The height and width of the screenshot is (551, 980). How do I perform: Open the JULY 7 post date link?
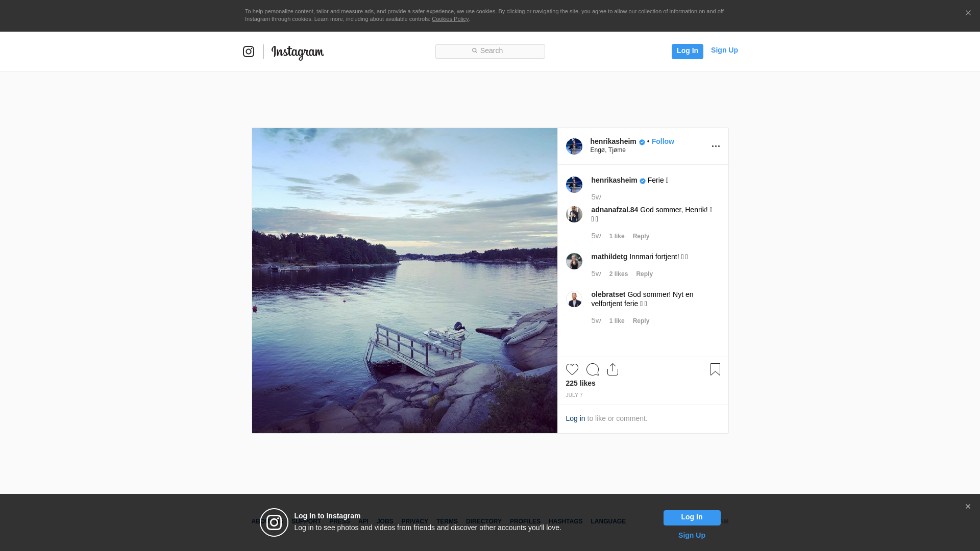click(574, 395)
